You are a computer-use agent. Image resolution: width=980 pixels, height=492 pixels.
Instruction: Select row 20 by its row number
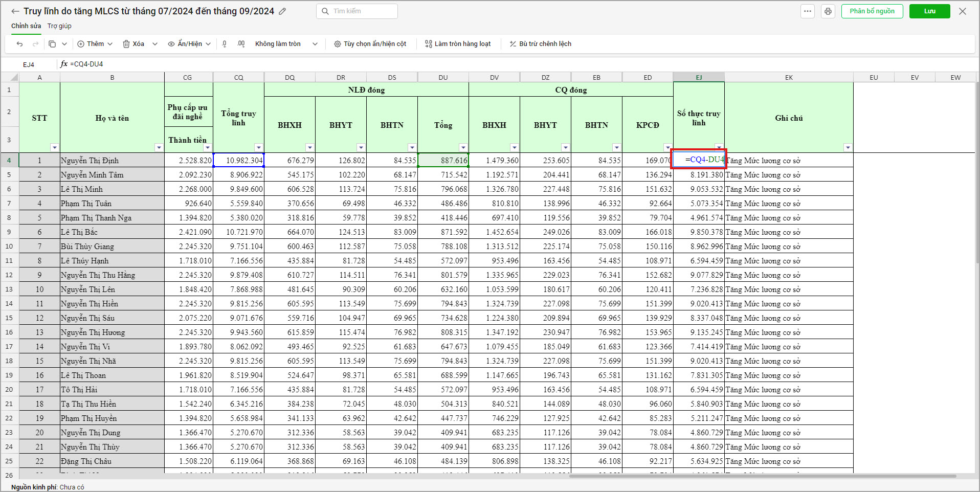coord(9,390)
